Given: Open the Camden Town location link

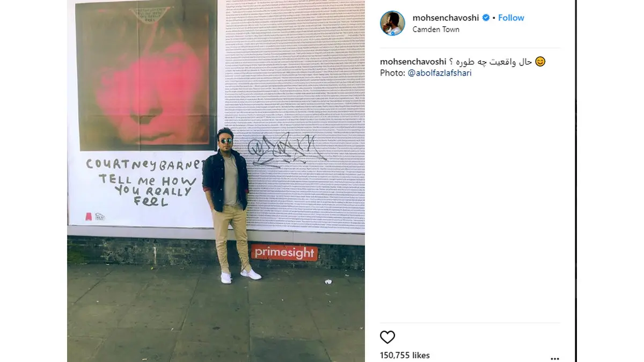Looking at the screenshot, I should (436, 29).
